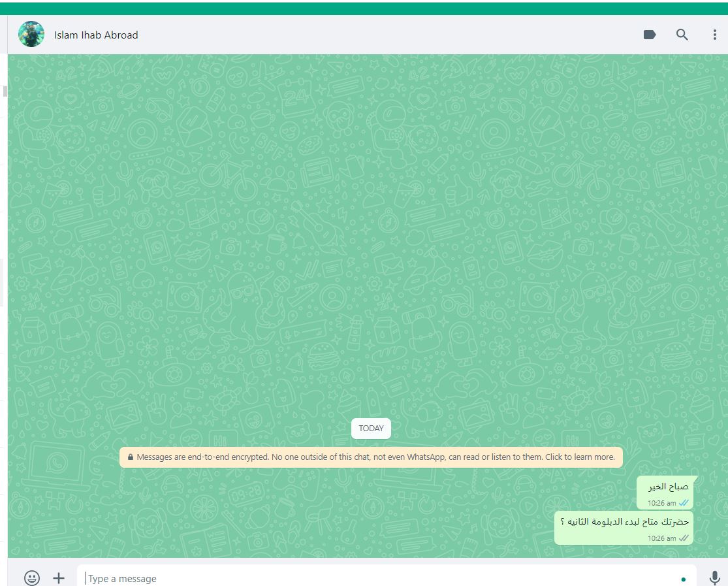This screenshot has height=586, width=728.
Task: Open the emoji picker
Action: click(31, 578)
